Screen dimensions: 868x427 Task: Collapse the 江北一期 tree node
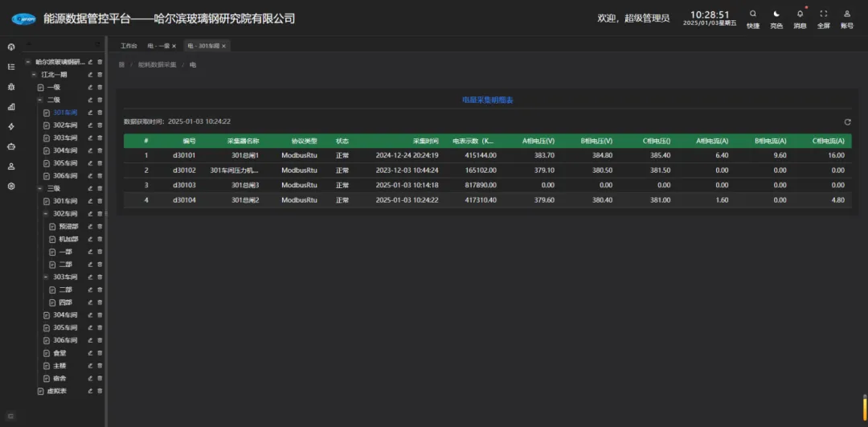click(x=34, y=75)
